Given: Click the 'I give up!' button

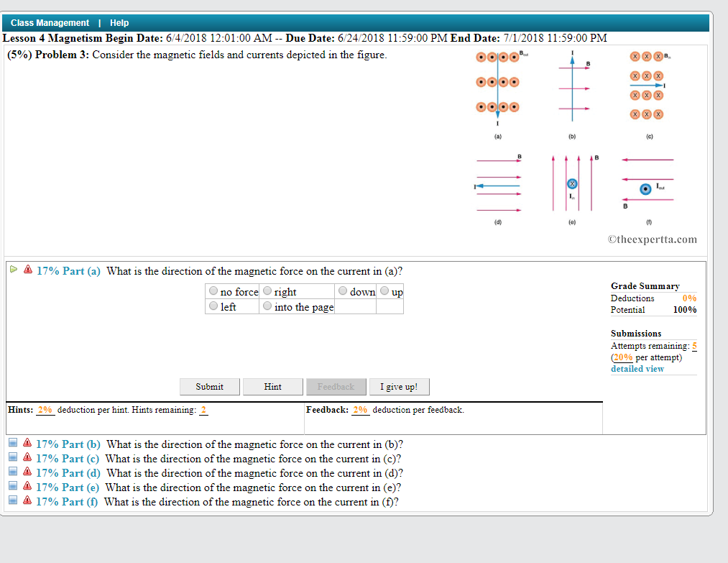Looking at the screenshot, I should [399, 386].
